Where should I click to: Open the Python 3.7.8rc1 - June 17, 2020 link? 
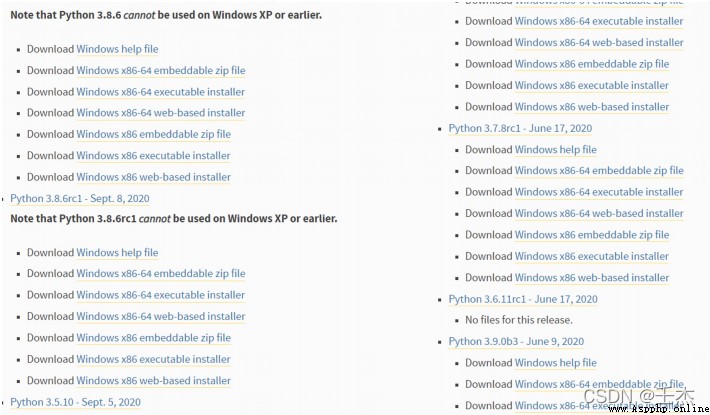coord(520,129)
